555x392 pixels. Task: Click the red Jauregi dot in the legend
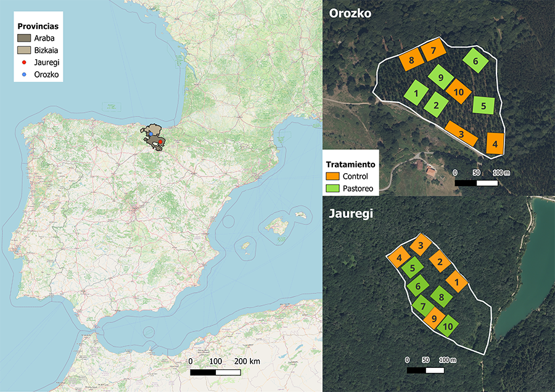click(24, 62)
